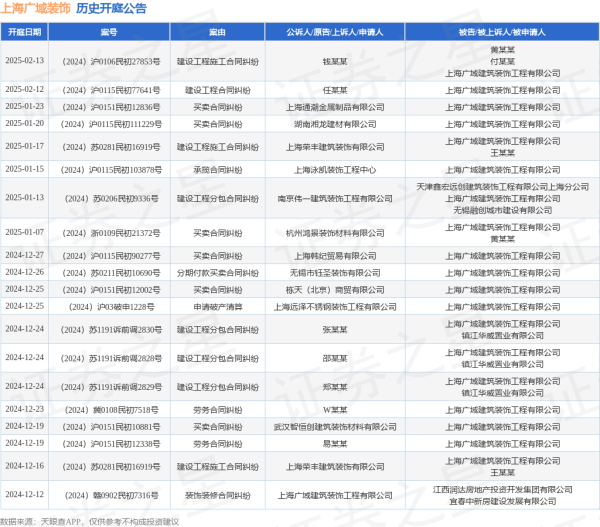Click plaintiff W某某
This screenshot has height=527, width=600.
coord(335,410)
